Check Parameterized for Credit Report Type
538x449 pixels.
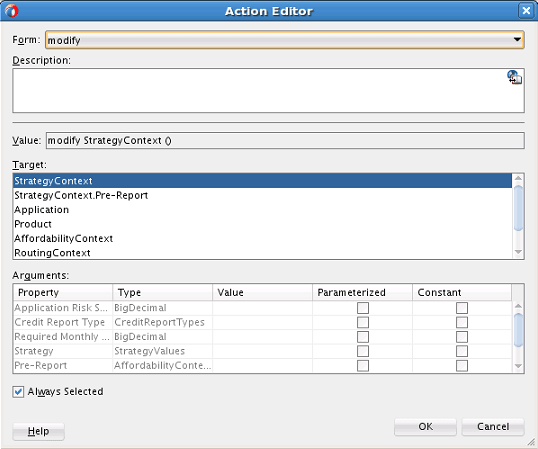coord(363,322)
